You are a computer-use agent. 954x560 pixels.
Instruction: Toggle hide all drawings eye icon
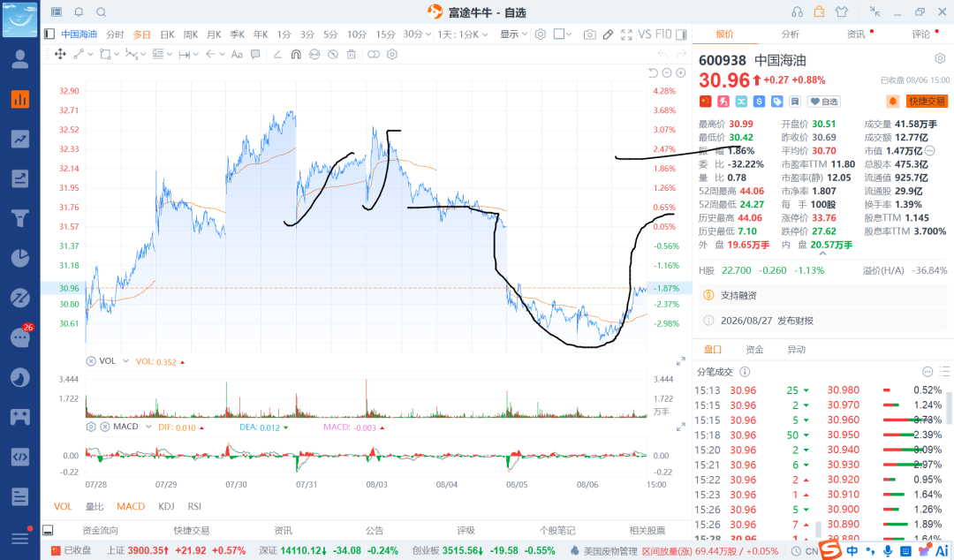333,54
